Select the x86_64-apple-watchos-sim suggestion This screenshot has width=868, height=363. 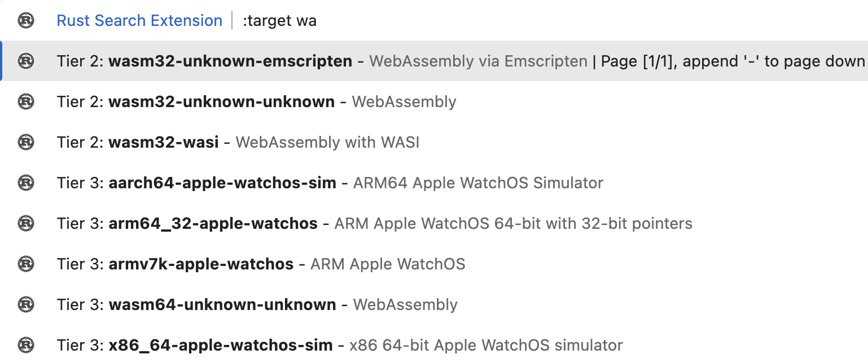[x=434, y=344]
